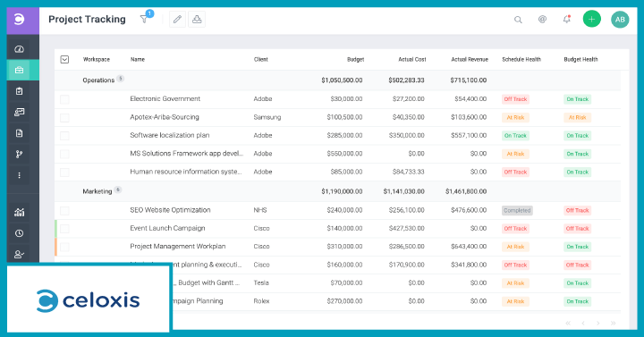The image size is (644, 337).
Task: Click the pencil edit icon
Action: click(177, 20)
